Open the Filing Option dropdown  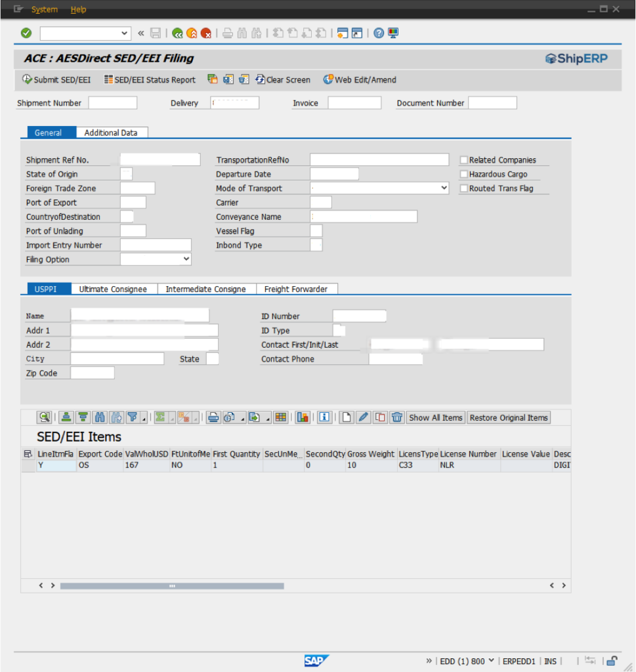click(186, 259)
